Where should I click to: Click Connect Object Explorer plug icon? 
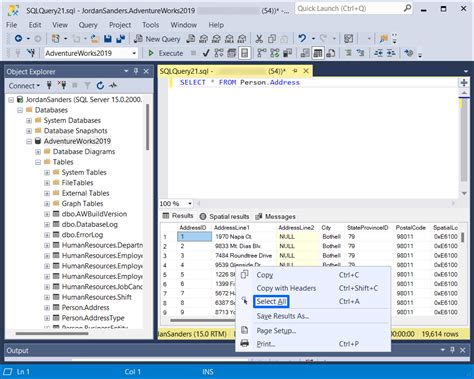coord(49,85)
